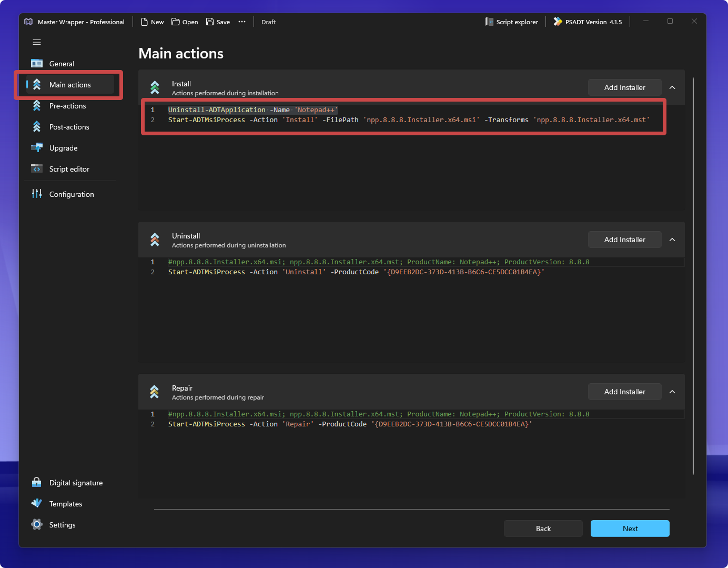
Task: Go to Post-actions in sidebar
Action: [x=69, y=127]
